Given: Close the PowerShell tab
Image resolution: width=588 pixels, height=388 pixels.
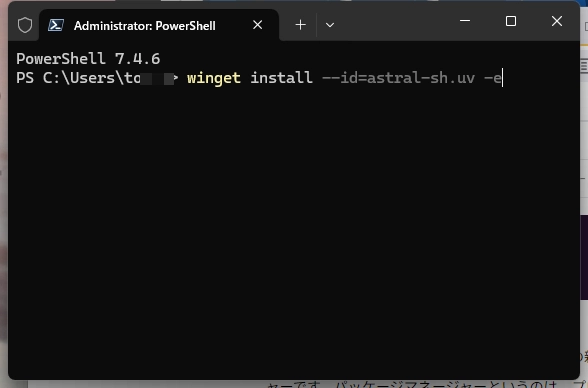Looking at the screenshot, I should pos(258,25).
